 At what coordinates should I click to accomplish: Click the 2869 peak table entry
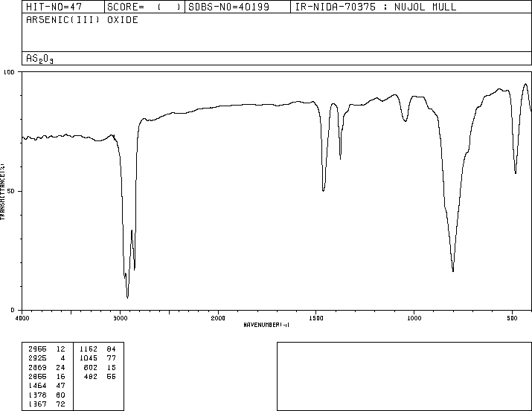point(37,367)
